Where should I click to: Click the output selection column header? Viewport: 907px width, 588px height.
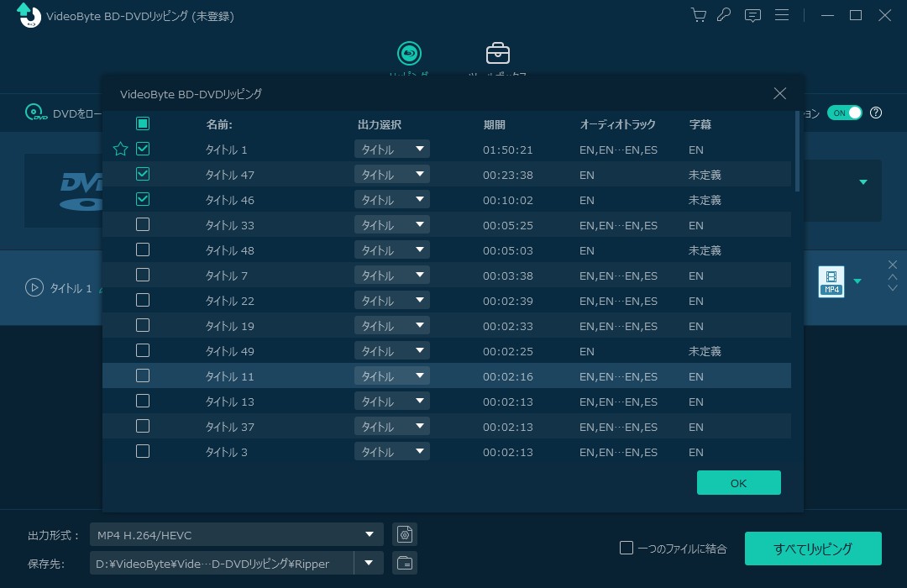[380, 124]
